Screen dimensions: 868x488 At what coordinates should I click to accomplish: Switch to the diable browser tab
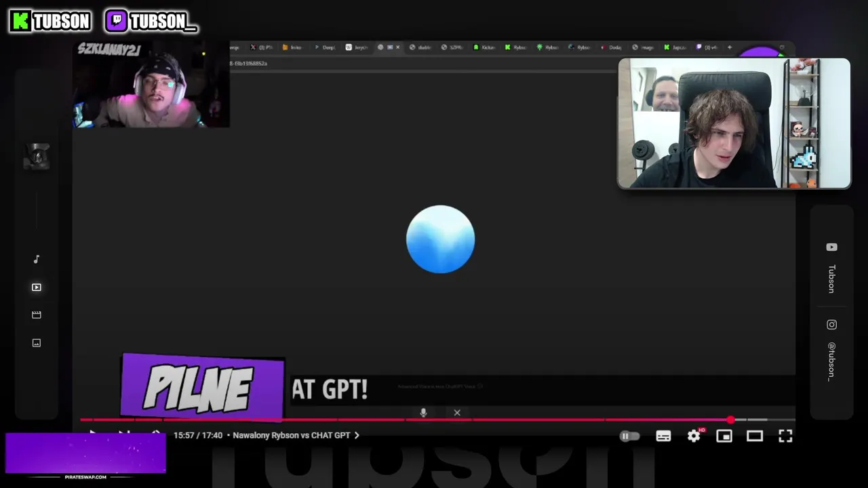420,47
